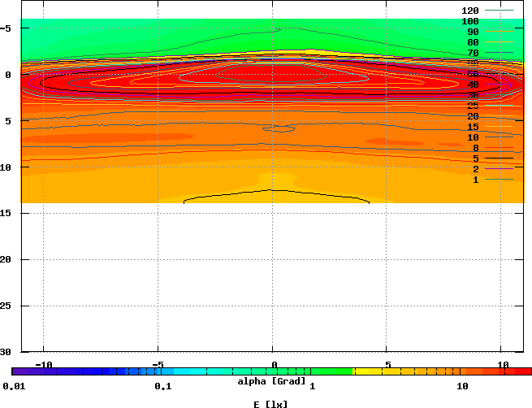Viewport: 532px width, 408px height.
Task: Click the 'alpha [Grad]' axis label
Action: pos(272,381)
